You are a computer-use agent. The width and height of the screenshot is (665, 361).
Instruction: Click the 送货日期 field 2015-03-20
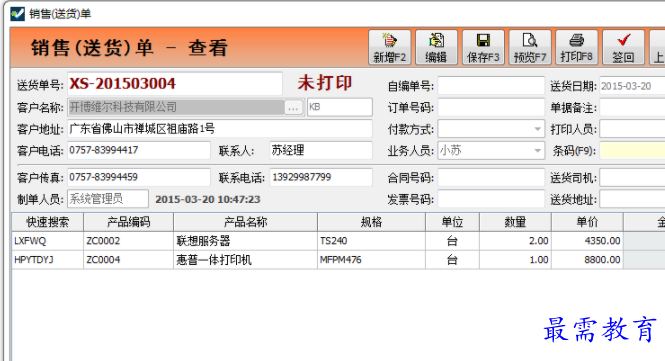[x=632, y=86]
